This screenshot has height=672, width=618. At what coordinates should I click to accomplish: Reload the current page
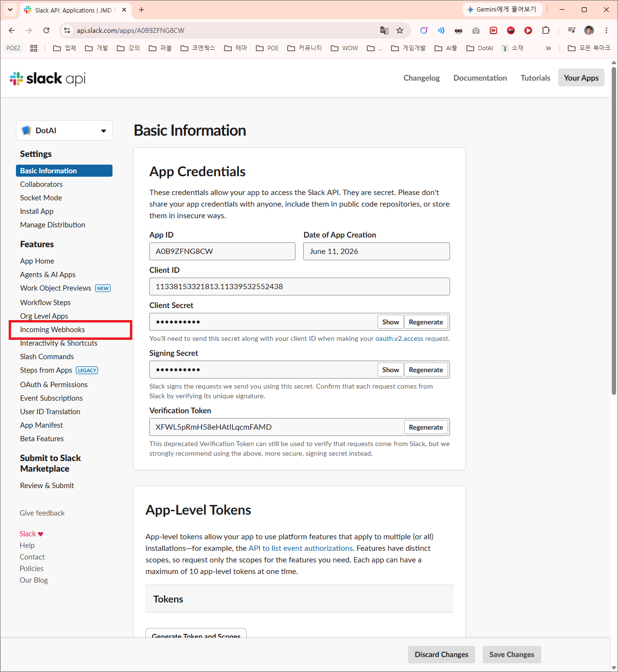[46, 30]
